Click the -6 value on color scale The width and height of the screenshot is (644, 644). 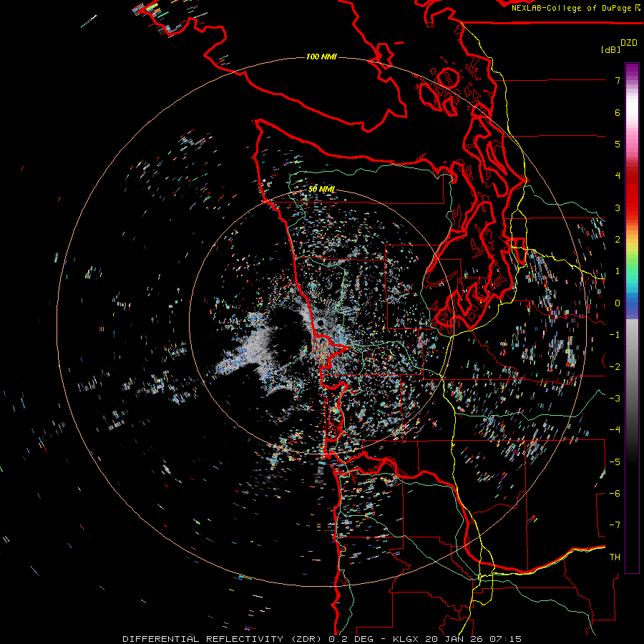pos(615,493)
